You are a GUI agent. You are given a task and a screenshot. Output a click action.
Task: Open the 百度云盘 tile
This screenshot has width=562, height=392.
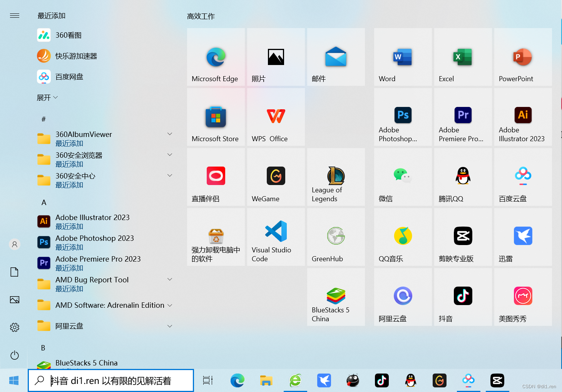pyautogui.click(x=523, y=177)
